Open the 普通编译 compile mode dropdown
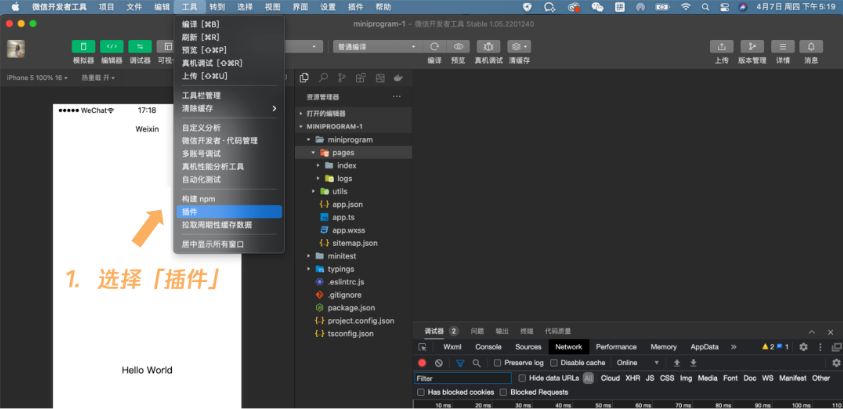 (376, 47)
